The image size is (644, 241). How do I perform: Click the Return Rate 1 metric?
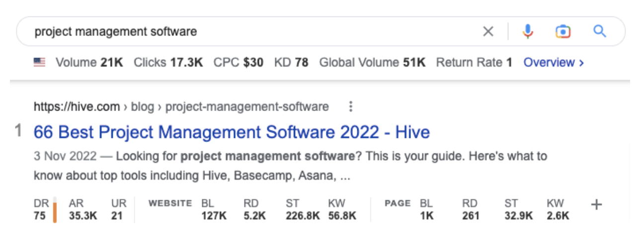pyautogui.click(x=474, y=62)
